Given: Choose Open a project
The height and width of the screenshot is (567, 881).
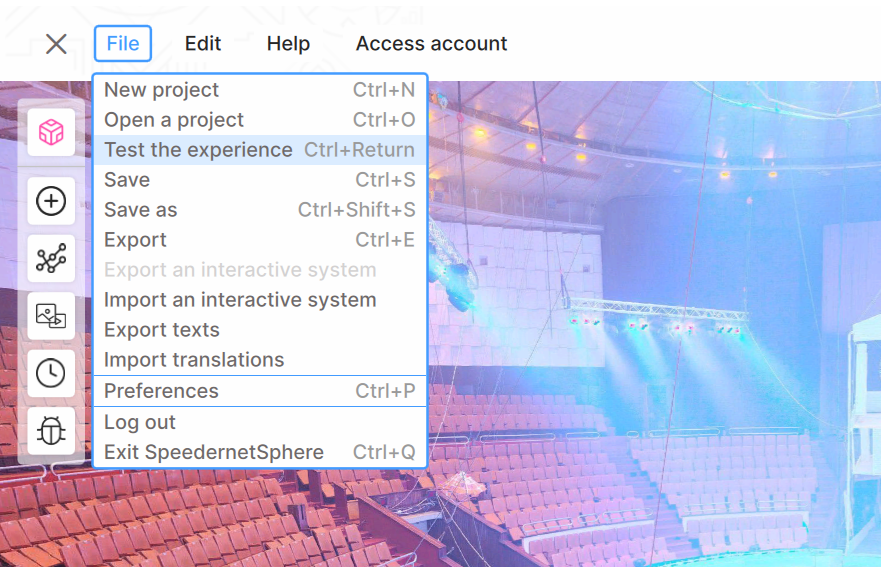Looking at the screenshot, I should click(174, 120).
